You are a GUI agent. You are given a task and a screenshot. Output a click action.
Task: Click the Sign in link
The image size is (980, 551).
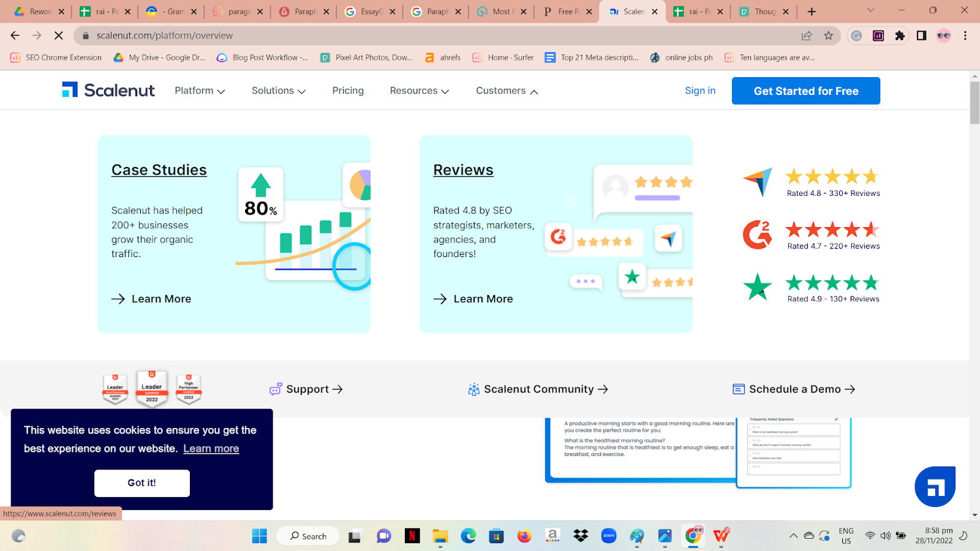(x=700, y=91)
